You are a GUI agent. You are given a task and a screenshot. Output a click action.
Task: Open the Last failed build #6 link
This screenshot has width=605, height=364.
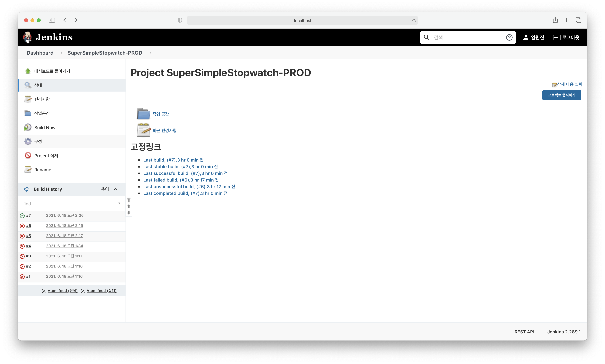181,180
